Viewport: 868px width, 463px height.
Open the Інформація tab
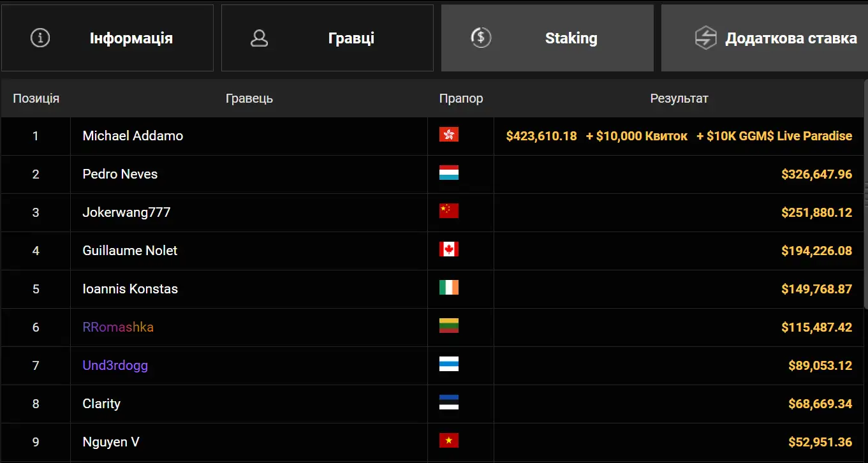coord(107,38)
